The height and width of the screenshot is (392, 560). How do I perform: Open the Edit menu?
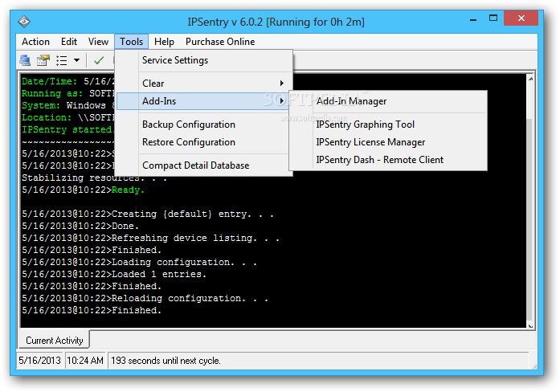(69, 42)
